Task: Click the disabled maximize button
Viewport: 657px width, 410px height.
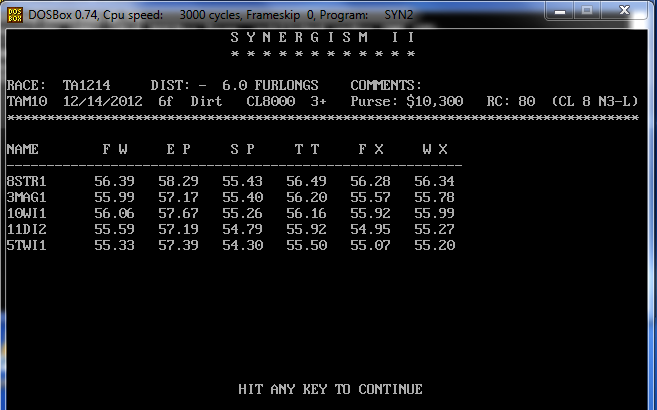Action: [587, 11]
